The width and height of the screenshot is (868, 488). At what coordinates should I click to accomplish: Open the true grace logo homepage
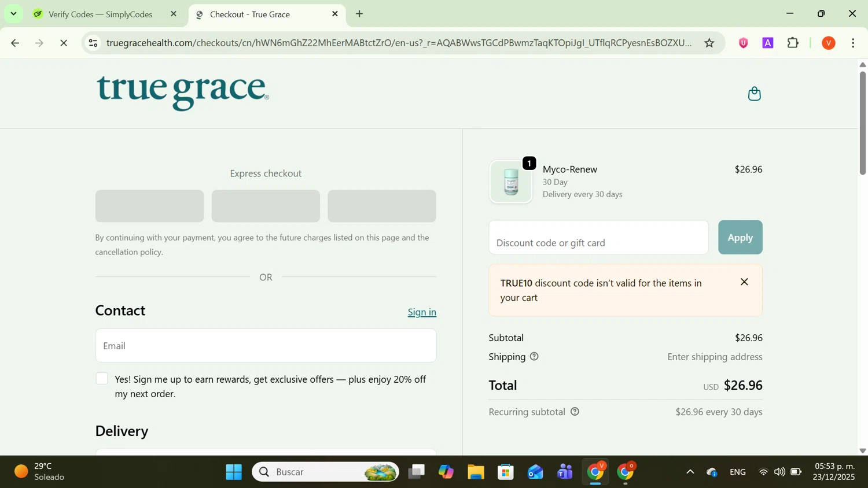pos(182,93)
